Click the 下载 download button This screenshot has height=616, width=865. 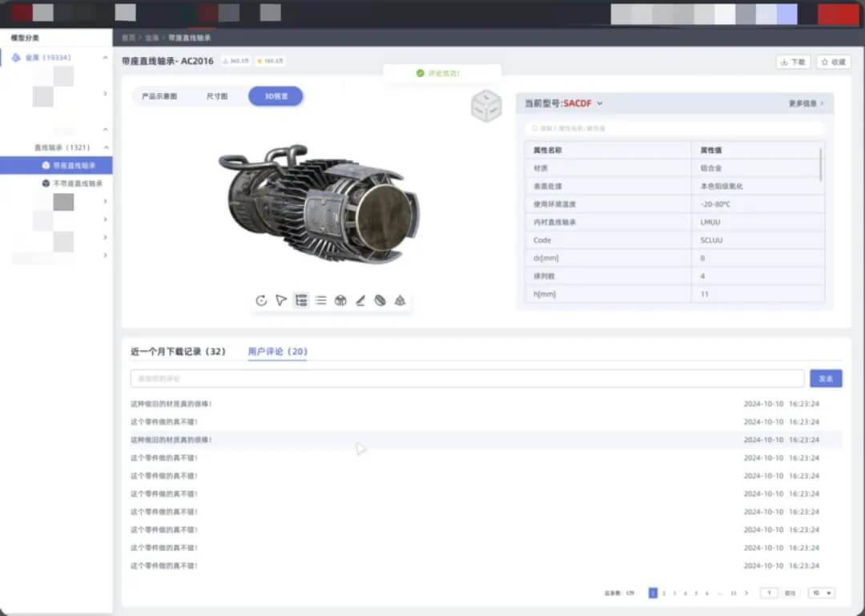tap(791, 61)
